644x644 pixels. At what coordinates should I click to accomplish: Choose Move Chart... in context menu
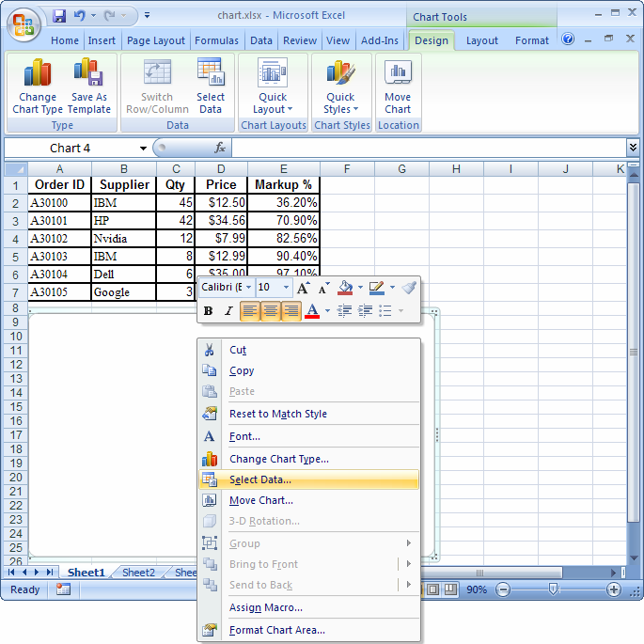point(308,500)
